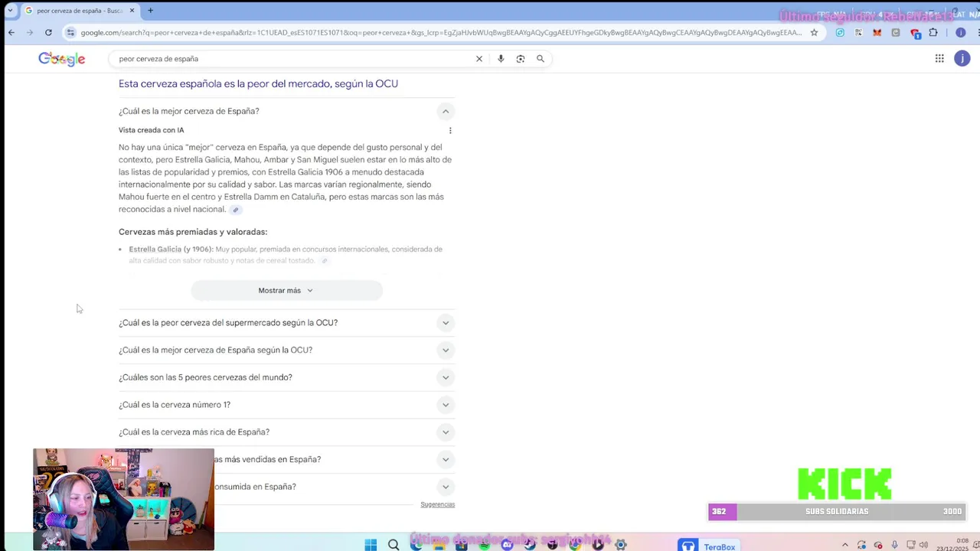Screen dimensions: 980x551
Task: Open TeraBox from the taskbar
Action: 710,546
